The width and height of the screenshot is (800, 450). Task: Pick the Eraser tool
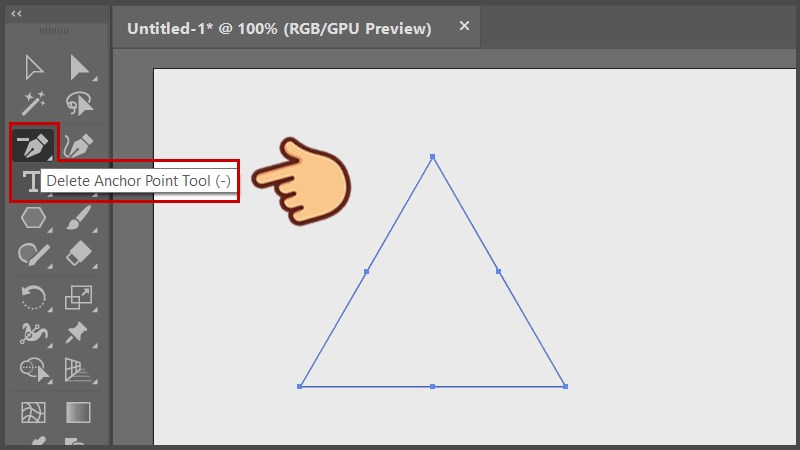[79, 254]
